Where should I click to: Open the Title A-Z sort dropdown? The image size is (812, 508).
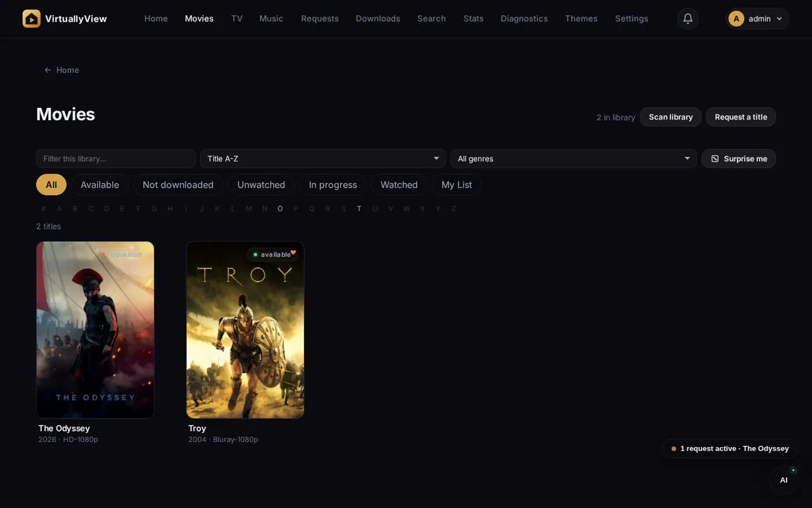(323, 159)
